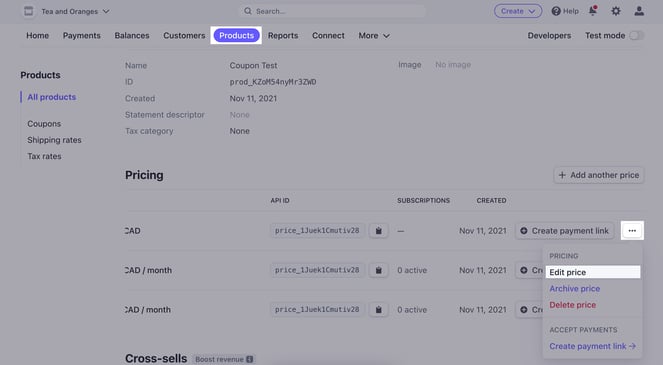Click the Add another price button

tap(599, 175)
